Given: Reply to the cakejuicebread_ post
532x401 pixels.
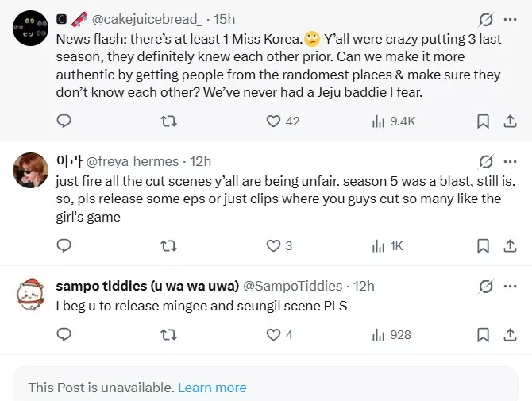Looking at the screenshot, I should pos(65,121).
